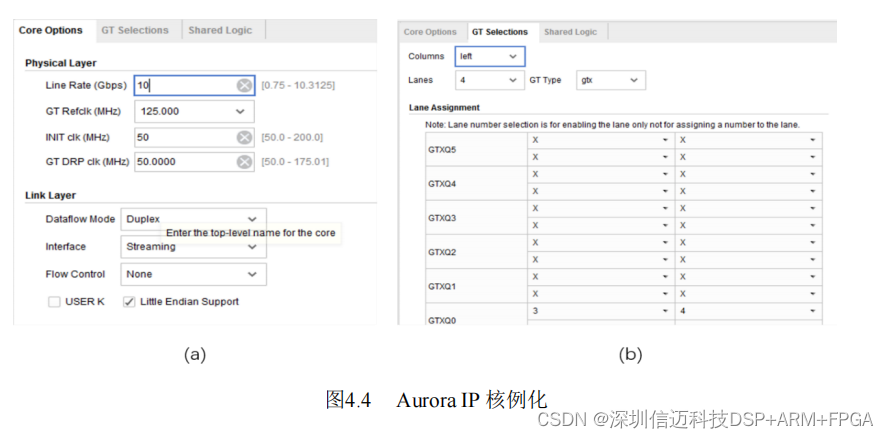Click the Line Rate (Gbps) input field
Screen dimensions: 889x438
coord(185,86)
